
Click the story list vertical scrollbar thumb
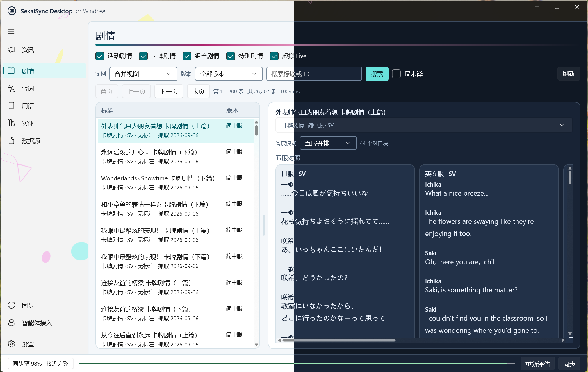coord(256,130)
